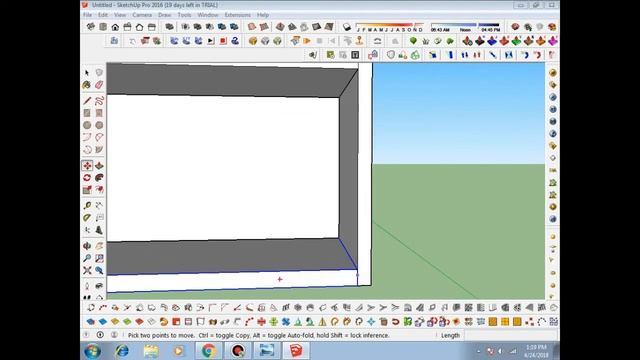Choose the Polygon tool
The image size is (640, 360).
pos(99,125)
